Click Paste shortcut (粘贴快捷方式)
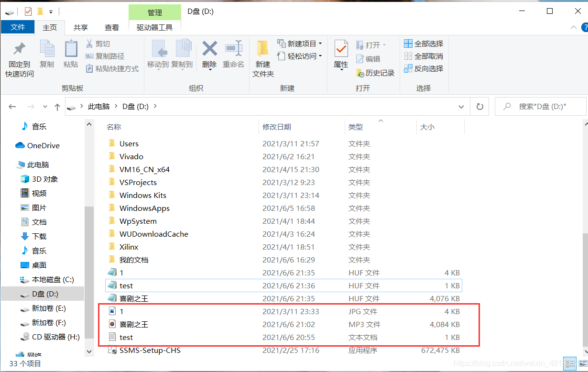 tap(112, 68)
